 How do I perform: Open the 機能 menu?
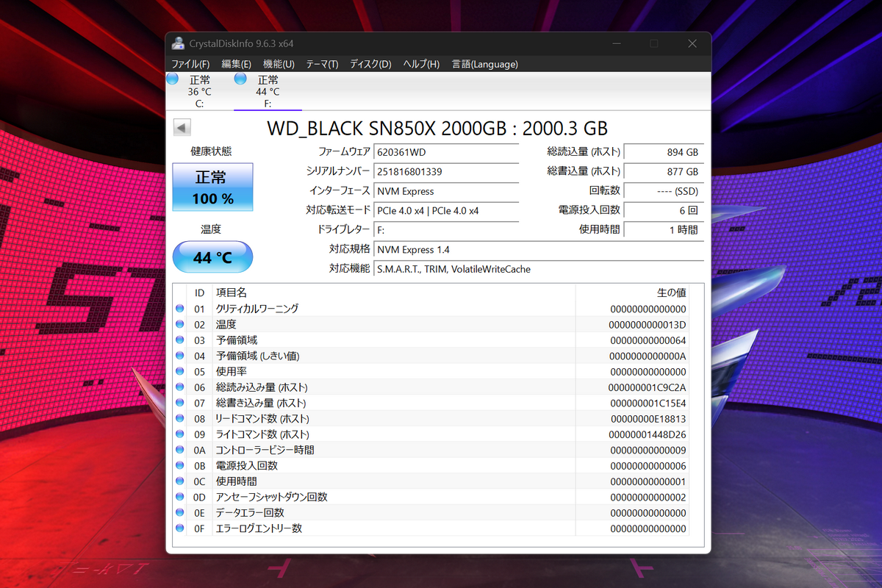pos(278,64)
